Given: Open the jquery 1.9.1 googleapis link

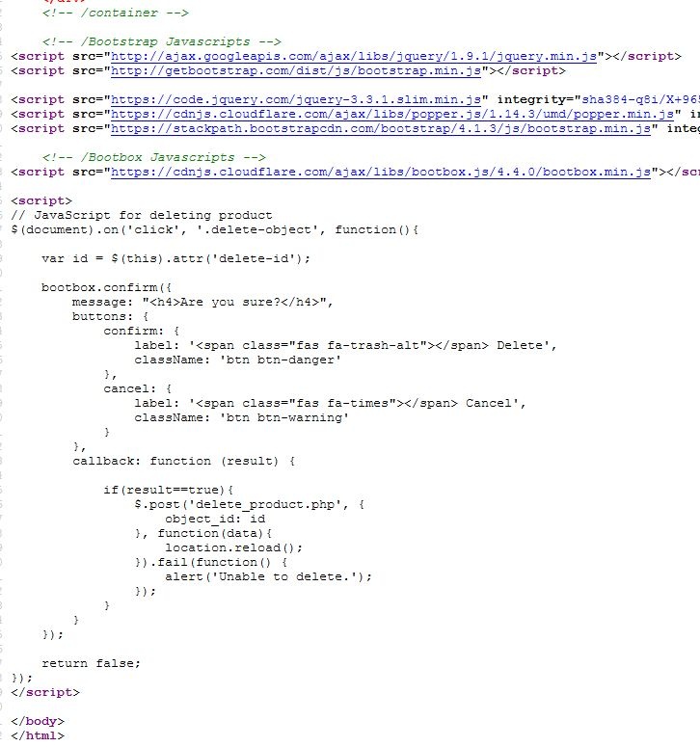Looking at the screenshot, I should [354, 56].
